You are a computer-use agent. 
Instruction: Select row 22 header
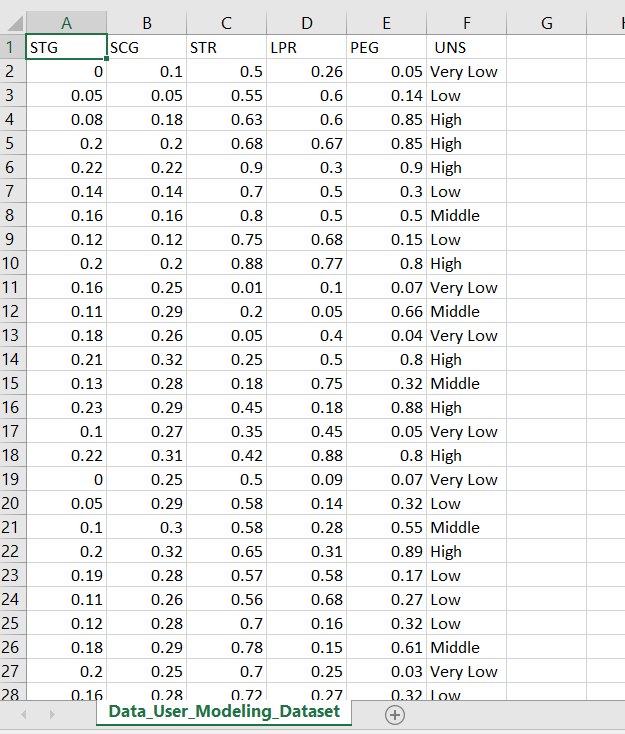13,551
